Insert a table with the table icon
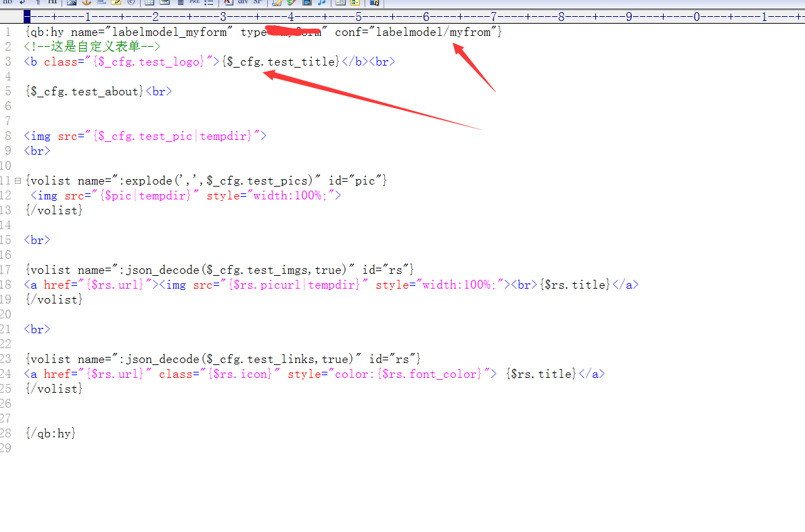The height and width of the screenshot is (532, 805). (x=149, y=2)
